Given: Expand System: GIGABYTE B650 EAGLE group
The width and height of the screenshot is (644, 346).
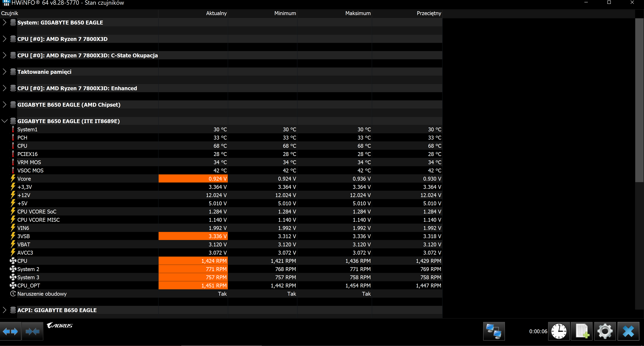Looking at the screenshot, I should coord(4,22).
